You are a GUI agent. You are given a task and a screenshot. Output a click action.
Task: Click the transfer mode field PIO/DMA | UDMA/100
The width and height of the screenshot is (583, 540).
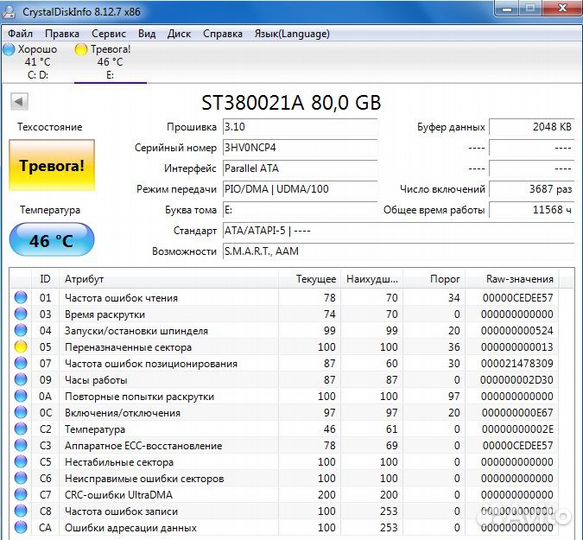pyautogui.click(x=300, y=189)
